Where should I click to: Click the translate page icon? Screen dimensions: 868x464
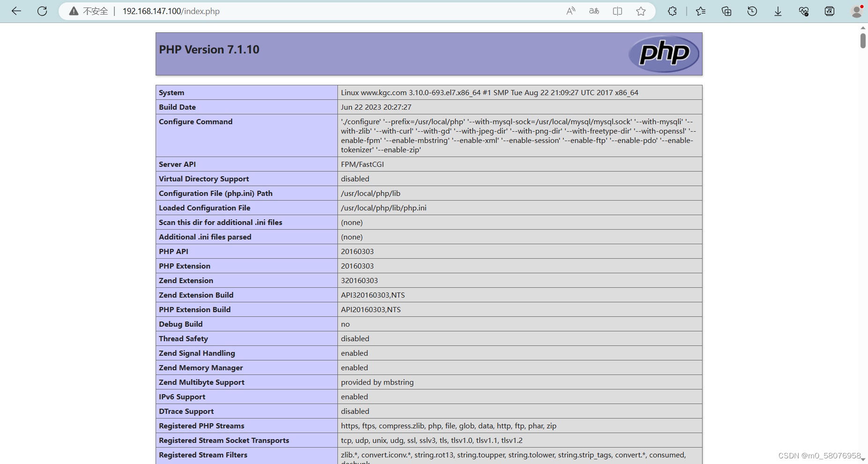point(594,11)
